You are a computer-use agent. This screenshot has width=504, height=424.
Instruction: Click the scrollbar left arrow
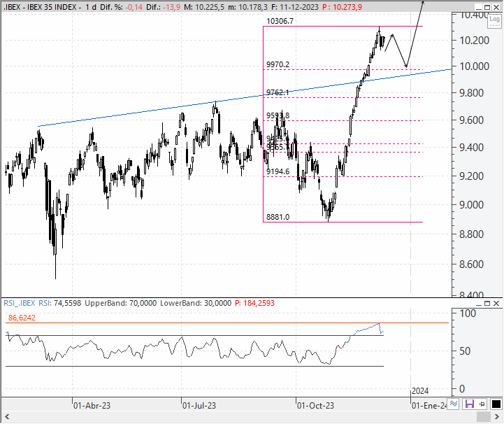coord(7,417)
